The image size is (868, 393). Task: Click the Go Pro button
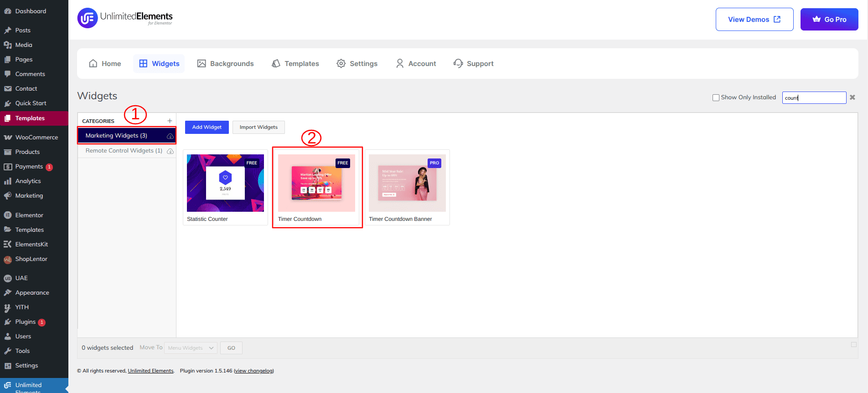(829, 19)
